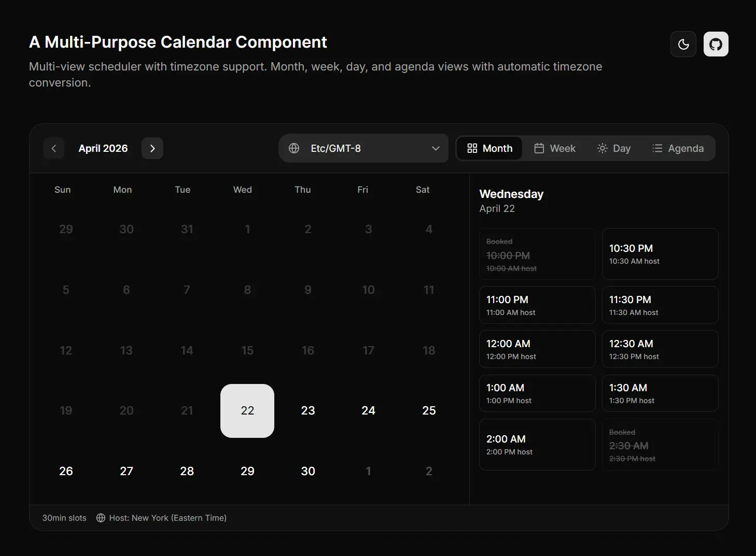
Task: Click the 12:30 AM slot
Action: click(660, 349)
